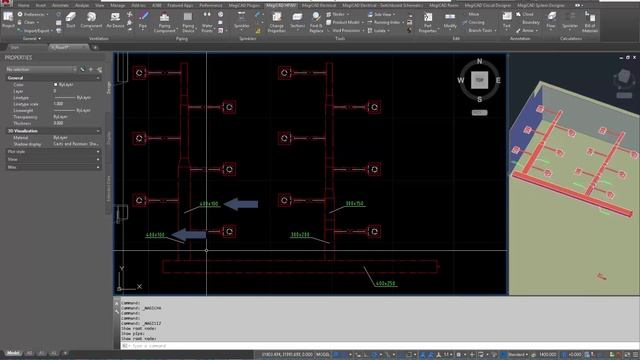This screenshot has height=360, width=640.
Task: Switch to the View ribbon tab
Action: coord(100,6)
